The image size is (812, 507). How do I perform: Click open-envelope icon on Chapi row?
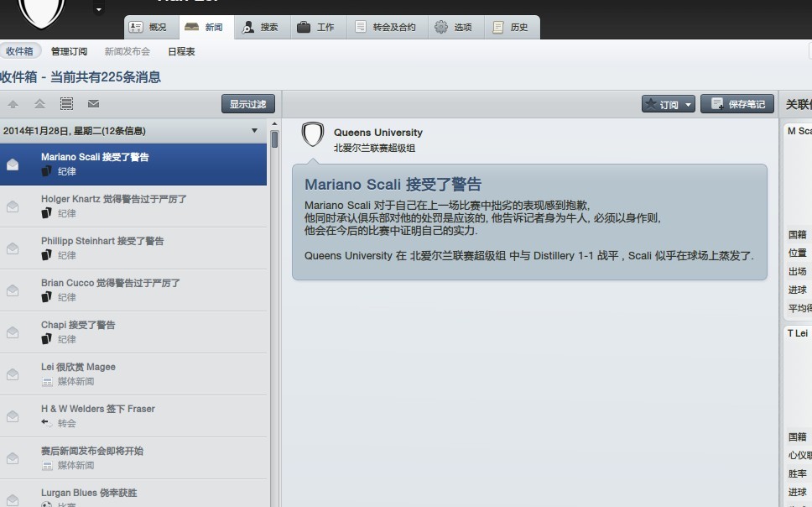[13, 332]
